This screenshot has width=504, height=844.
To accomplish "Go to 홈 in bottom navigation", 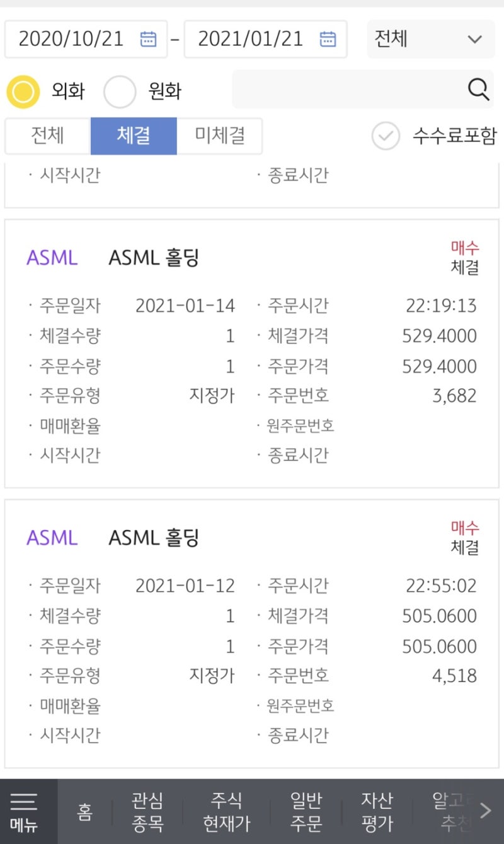I will pos(84,812).
